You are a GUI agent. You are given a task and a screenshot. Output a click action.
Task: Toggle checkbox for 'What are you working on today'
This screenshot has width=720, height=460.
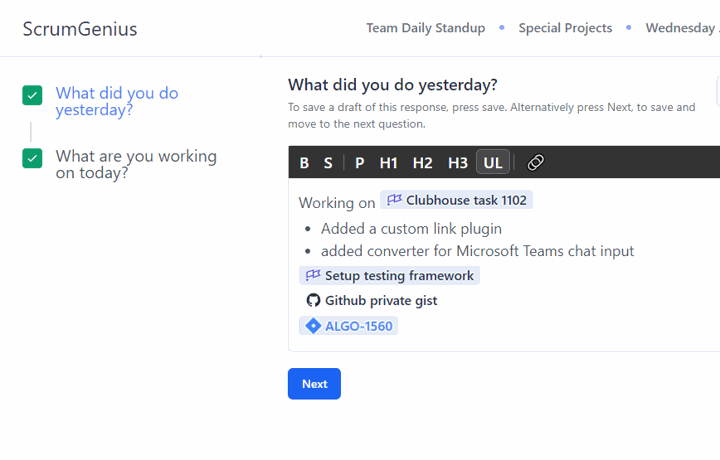32,158
